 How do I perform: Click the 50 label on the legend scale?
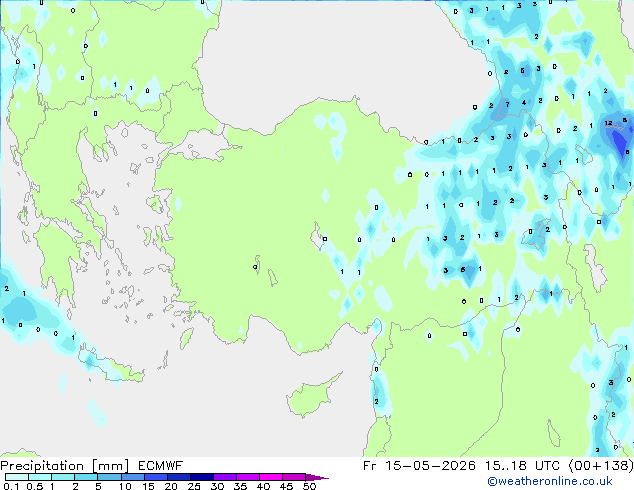point(309,486)
